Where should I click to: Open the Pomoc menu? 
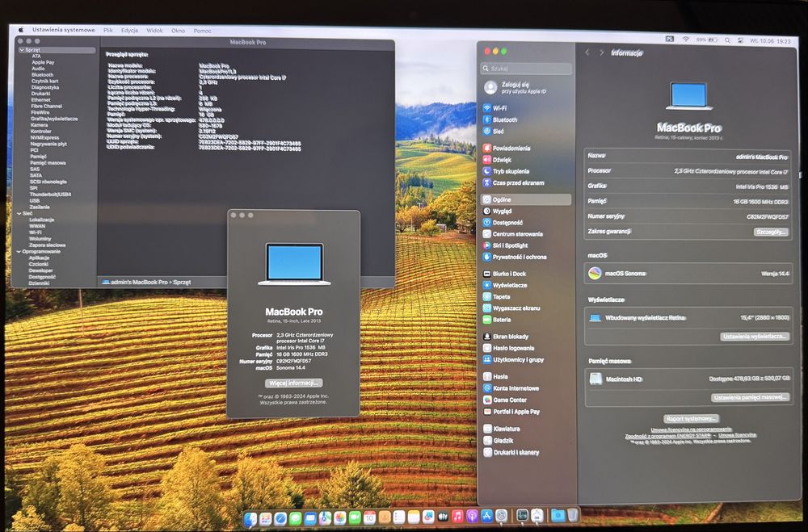point(203,31)
